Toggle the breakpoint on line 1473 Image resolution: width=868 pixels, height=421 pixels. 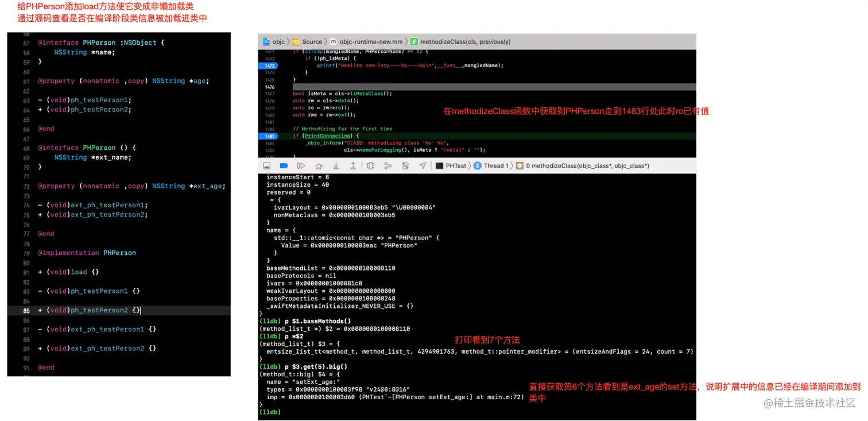click(x=269, y=65)
